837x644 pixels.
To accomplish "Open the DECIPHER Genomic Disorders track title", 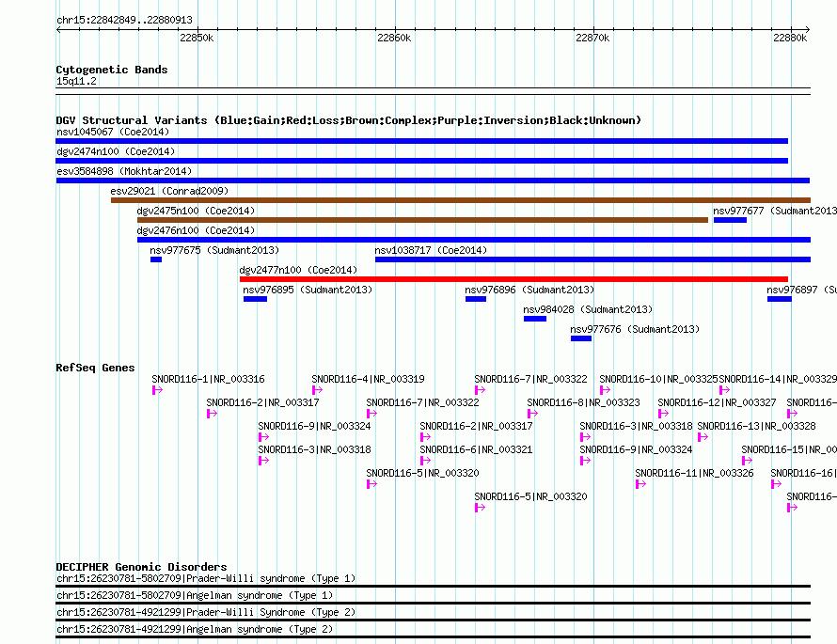I will coord(141,567).
